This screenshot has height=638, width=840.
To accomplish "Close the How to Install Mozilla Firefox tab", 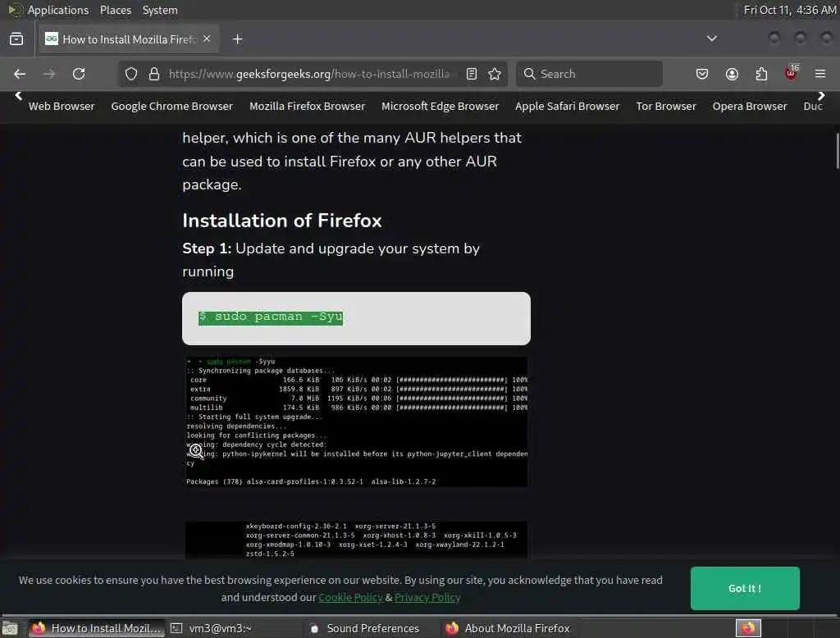I will tap(207, 39).
